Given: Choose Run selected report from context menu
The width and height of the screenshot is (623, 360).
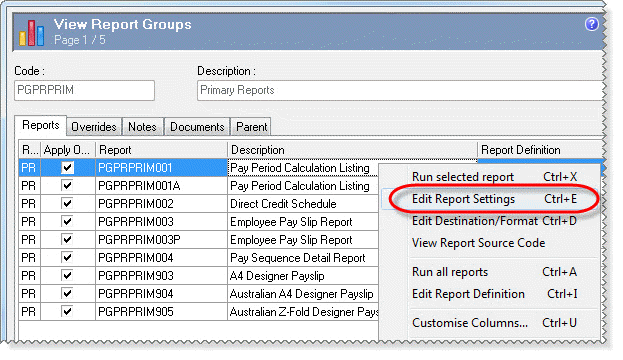Looking at the screenshot, I should tap(490, 177).
